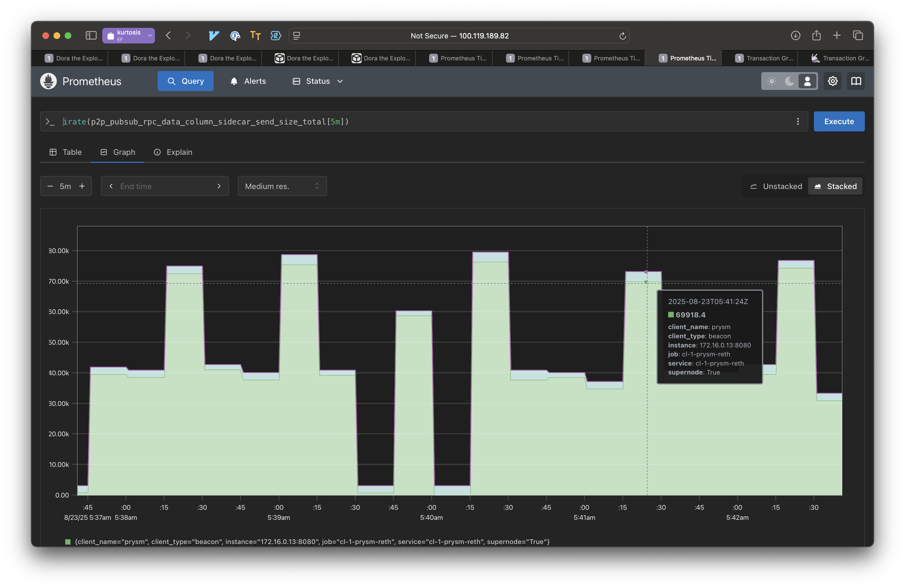Open settings gear icon
The height and width of the screenshot is (588, 905).
coord(833,81)
